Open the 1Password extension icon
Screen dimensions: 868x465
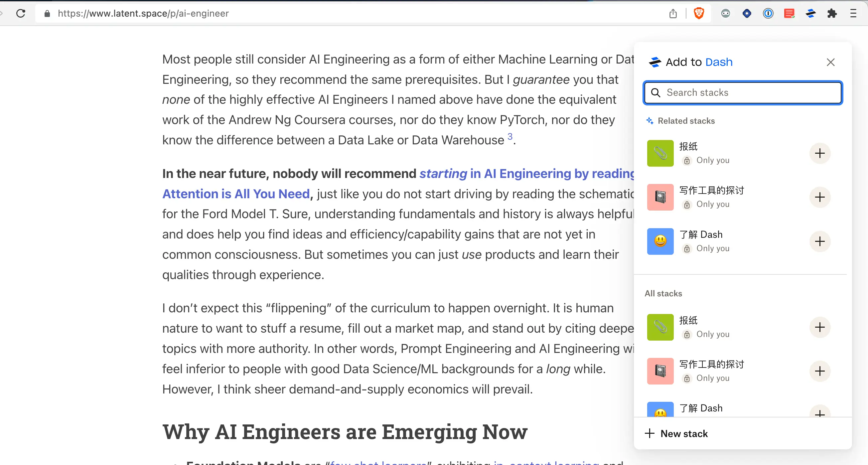[x=768, y=14]
